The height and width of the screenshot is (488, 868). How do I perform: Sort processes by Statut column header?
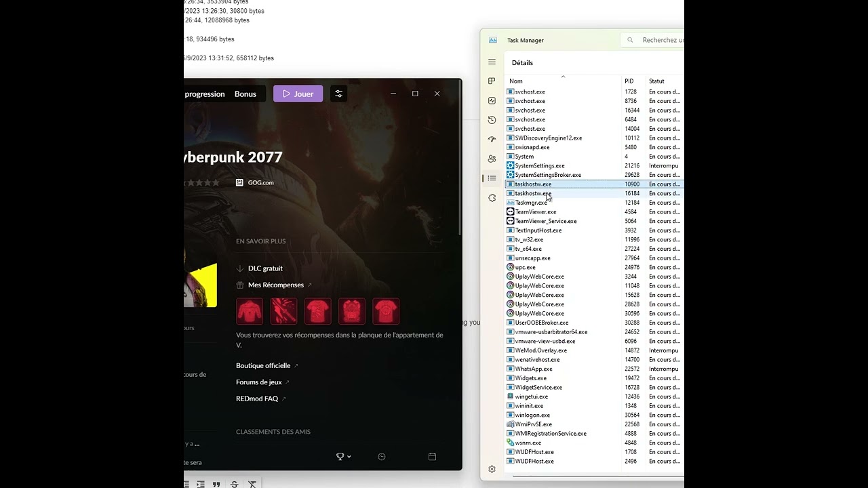(x=665, y=81)
